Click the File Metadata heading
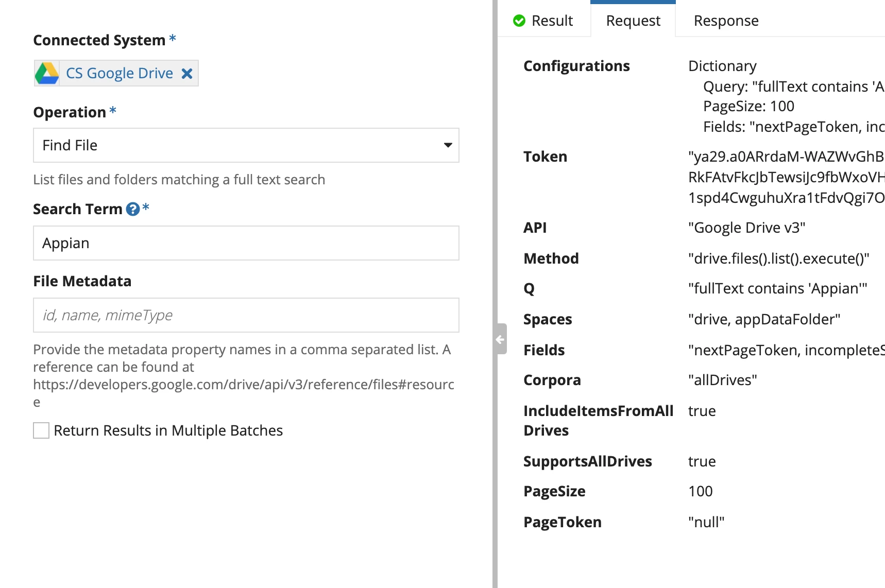885x588 pixels. click(82, 281)
